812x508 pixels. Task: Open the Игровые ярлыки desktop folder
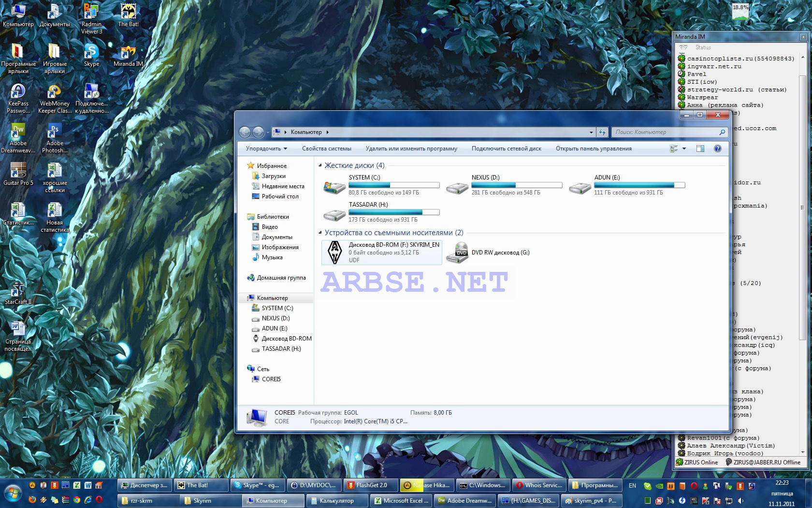pos(55,59)
